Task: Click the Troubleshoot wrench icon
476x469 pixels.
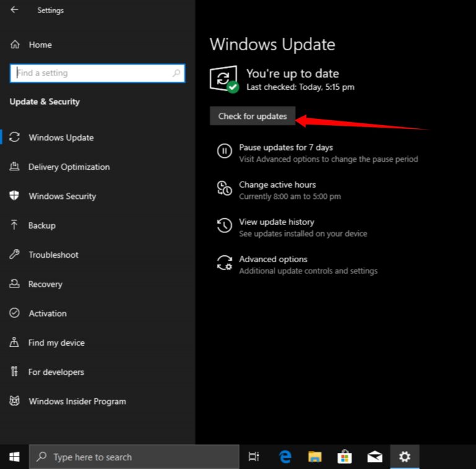Action: click(14, 254)
